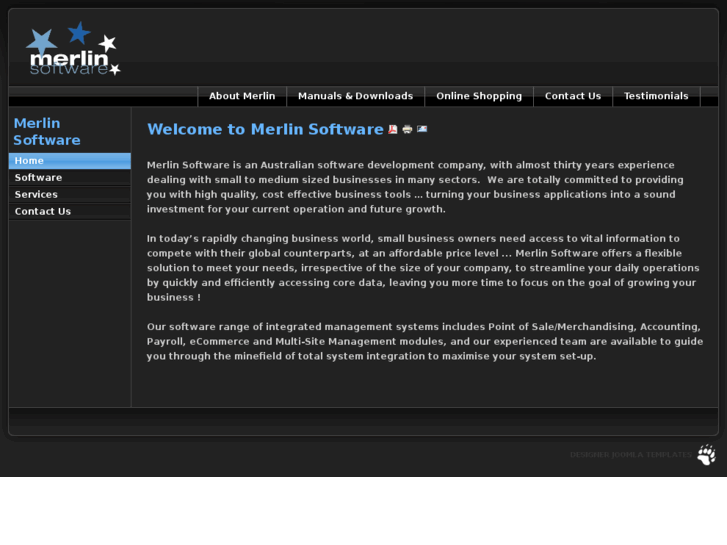This screenshot has width=727, height=545.
Task: Click Contact Us in the sidebar menu
Action: pyautogui.click(x=70, y=212)
